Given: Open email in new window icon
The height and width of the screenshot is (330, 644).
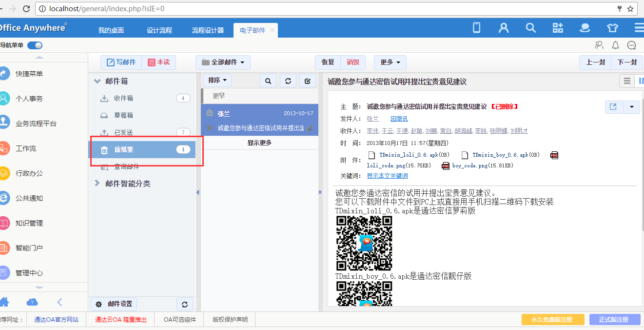Looking at the screenshot, I should click(613, 107).
